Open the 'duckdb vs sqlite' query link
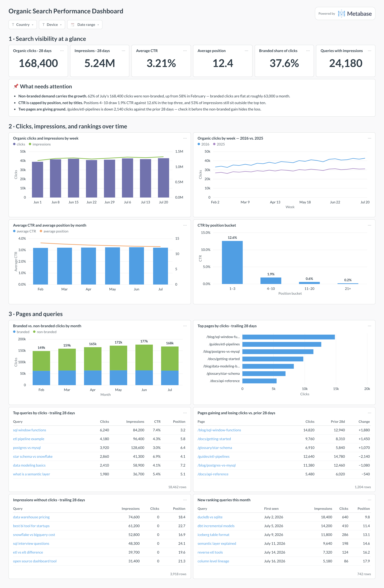 (x=210, y=517)
